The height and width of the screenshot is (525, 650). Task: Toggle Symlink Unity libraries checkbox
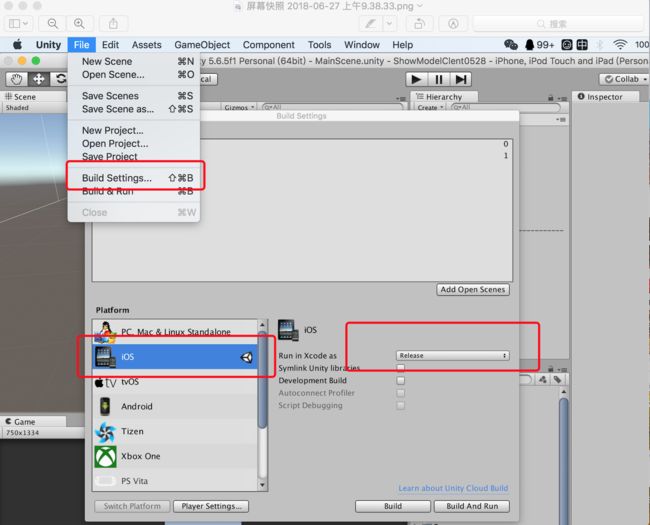click(400, 368)
